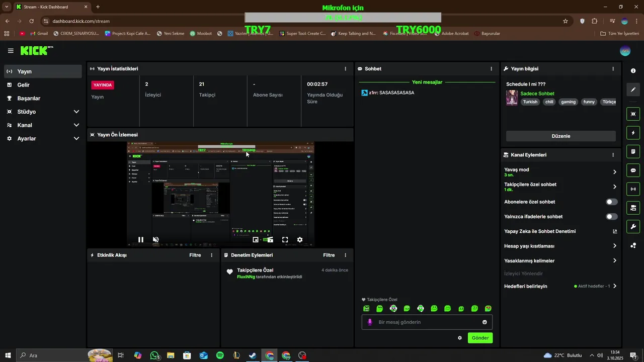
Task: Open WhatsApp from the taskbar
Action: click(154, 355)
